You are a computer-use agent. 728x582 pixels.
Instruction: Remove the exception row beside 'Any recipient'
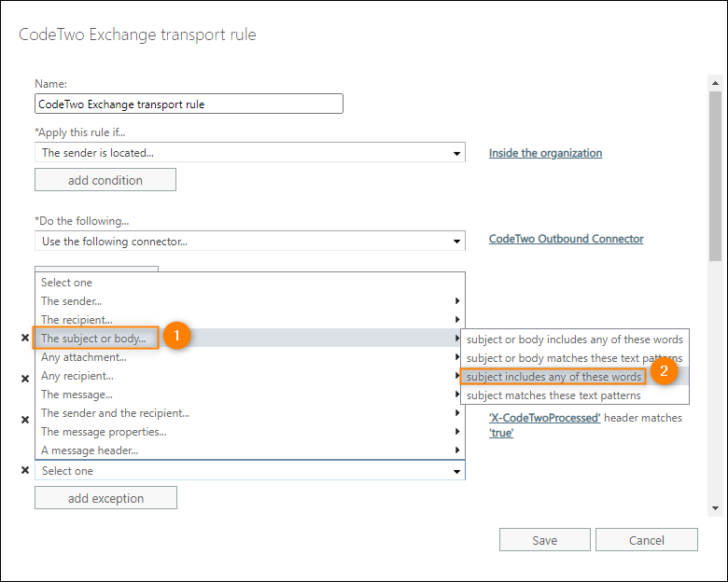click(25, 379)
